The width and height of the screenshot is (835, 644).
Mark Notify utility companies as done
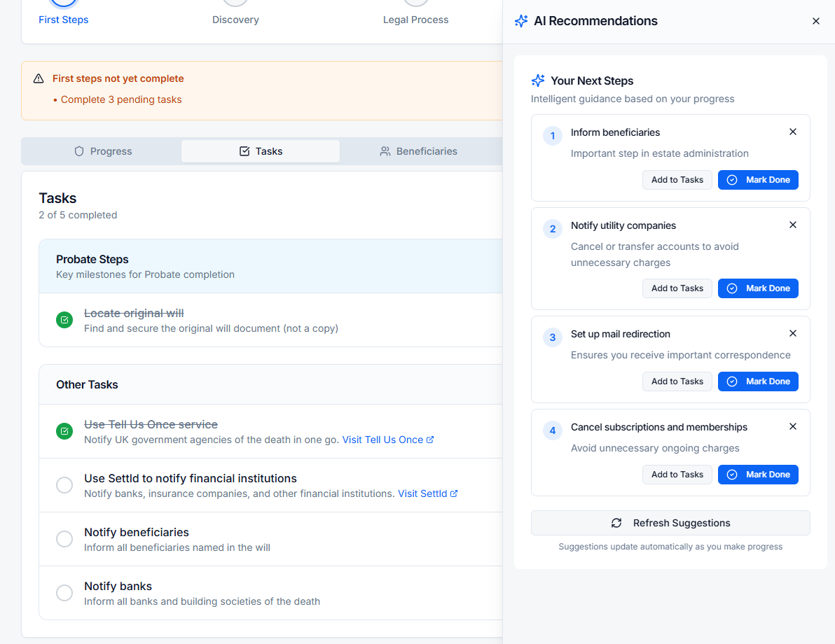758,288
